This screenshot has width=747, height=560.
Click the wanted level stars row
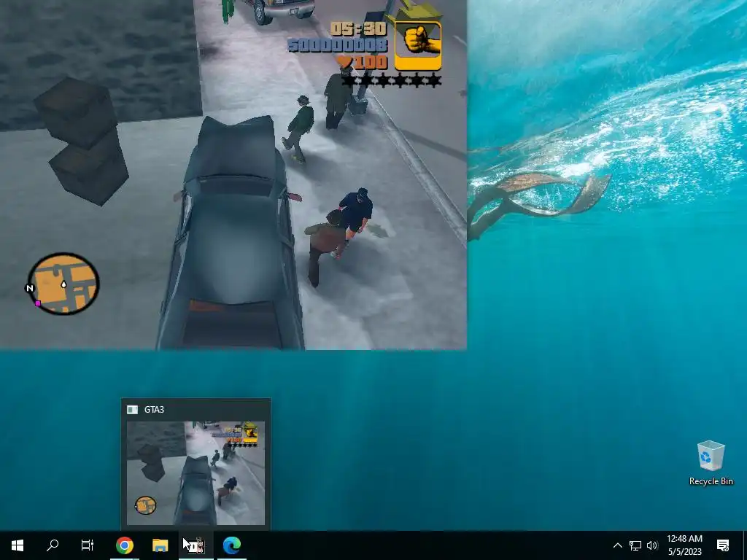tap(392, 80)
